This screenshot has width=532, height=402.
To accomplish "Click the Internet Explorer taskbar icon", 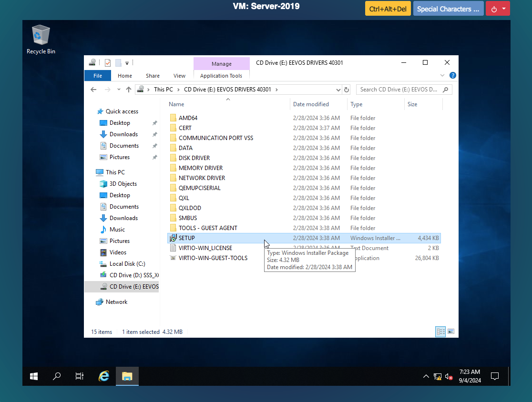I will tap(104, 376).
